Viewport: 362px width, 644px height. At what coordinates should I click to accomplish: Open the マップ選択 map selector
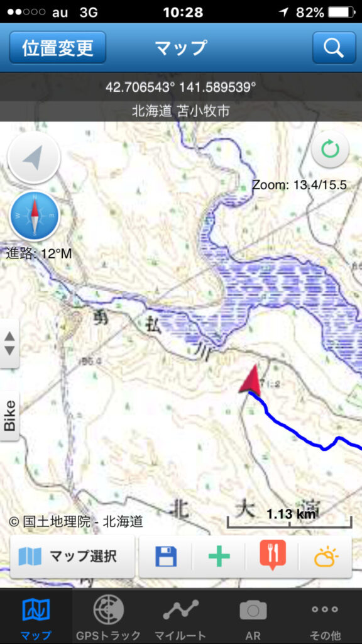[x=72, y=557]
